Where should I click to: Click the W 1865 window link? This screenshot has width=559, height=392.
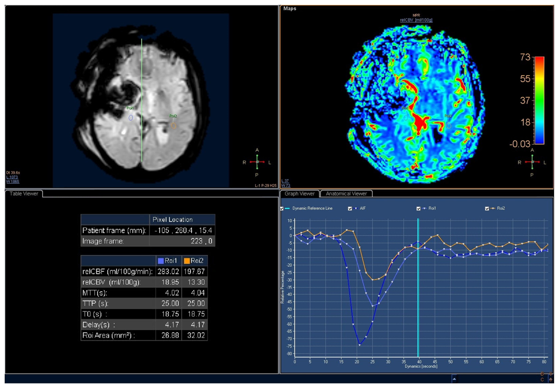coord(13,181)
